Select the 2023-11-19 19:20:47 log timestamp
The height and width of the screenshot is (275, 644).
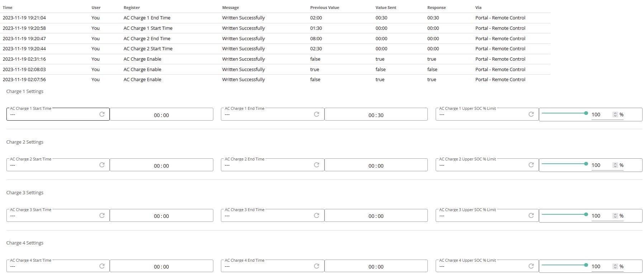[24, 38]
